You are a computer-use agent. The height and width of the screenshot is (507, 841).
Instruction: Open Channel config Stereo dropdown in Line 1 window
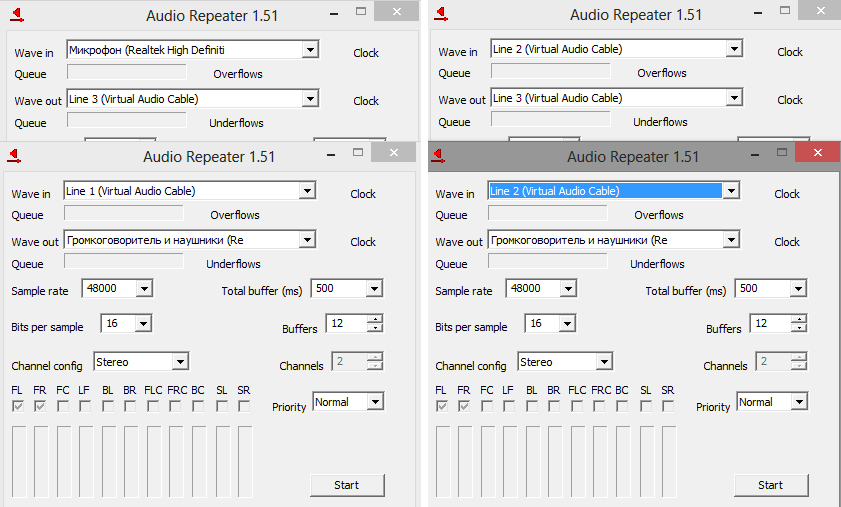tap(180, 362)
